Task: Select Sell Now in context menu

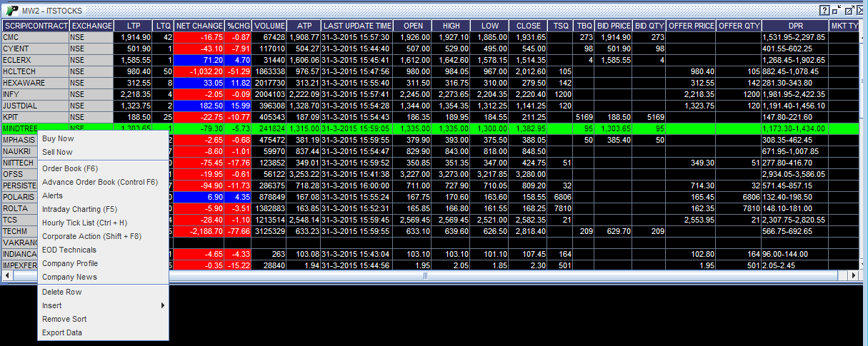Action: (x=57, y=152)
